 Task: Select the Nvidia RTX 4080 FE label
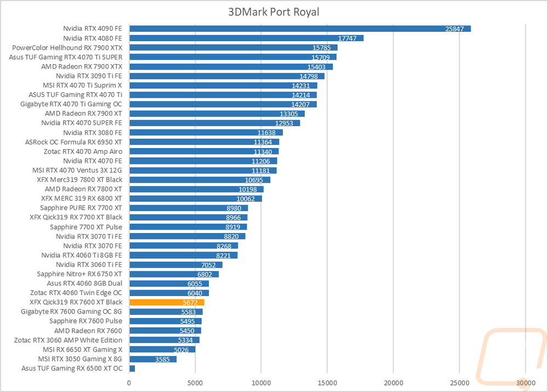(93, 38)
